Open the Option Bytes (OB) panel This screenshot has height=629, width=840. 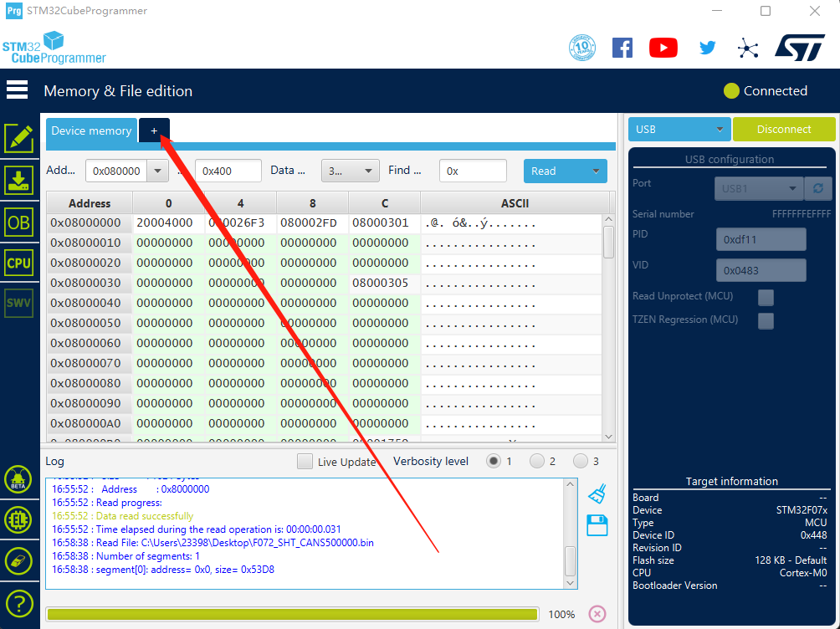tap(19, 222)
